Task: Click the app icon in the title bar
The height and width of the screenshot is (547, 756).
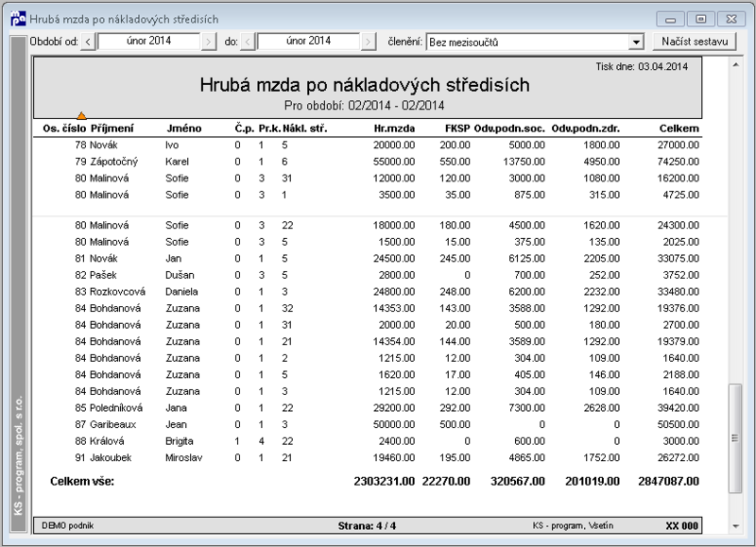Action: 18,19
